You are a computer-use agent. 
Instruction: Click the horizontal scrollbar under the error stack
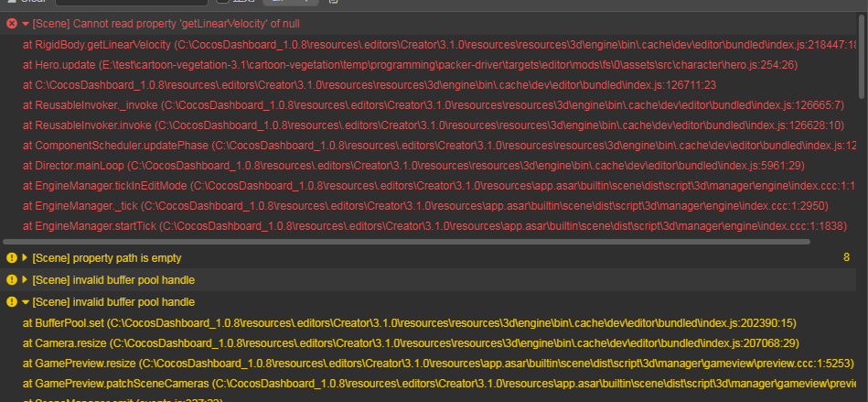point(406,242)
